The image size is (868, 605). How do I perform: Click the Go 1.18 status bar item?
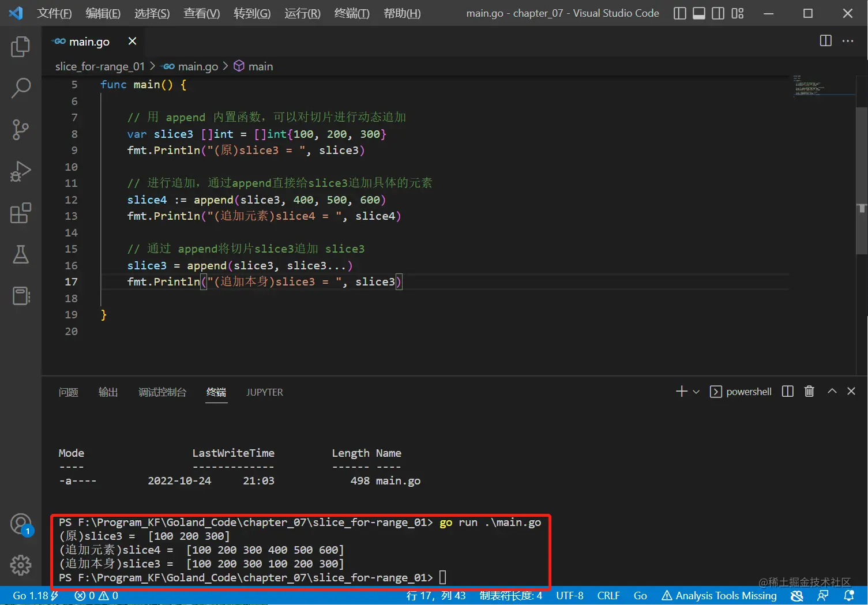click(x=35, y=596)
